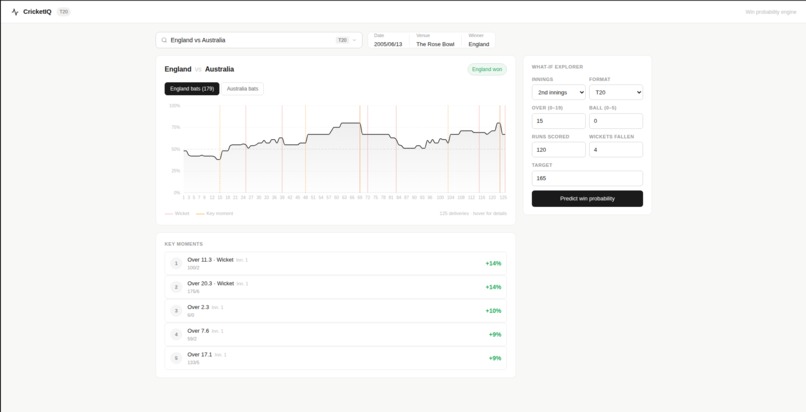Select key moment Over 17.1
This screenshot has width=806, height=412.
336,358
